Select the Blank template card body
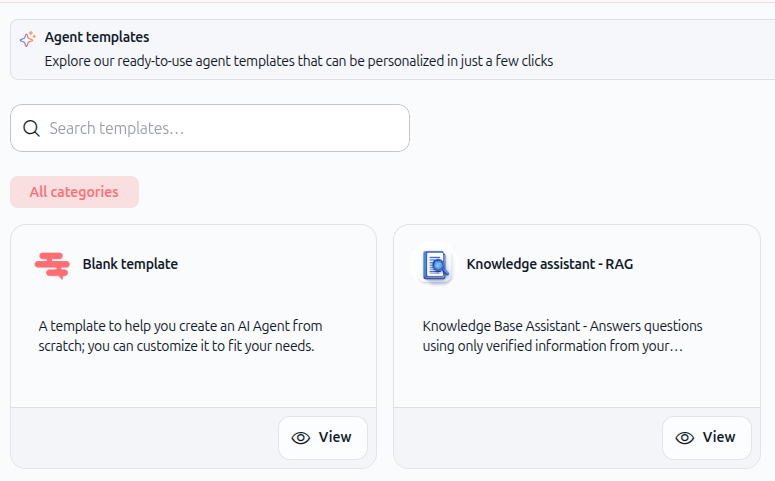This screenshot has height=481, width=775. point(193,316)
